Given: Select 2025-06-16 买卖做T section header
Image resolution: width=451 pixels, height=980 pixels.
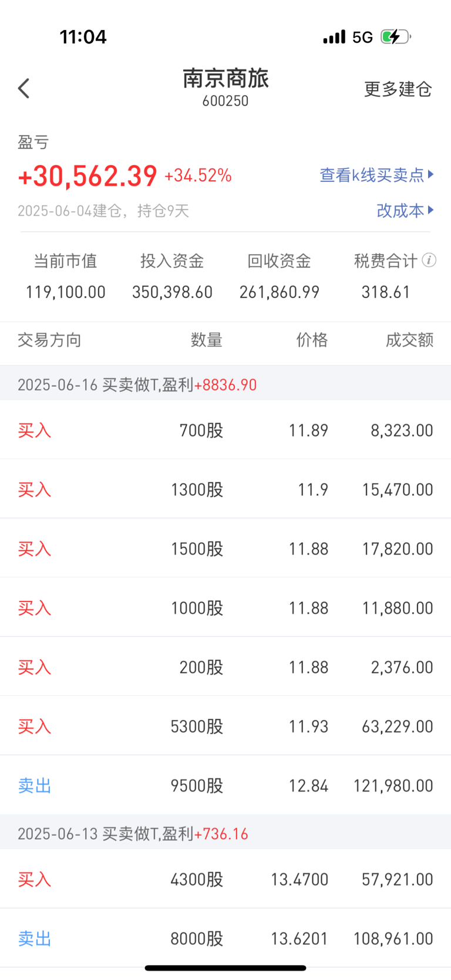Looking at the screenshot, I should click(225, 384).
